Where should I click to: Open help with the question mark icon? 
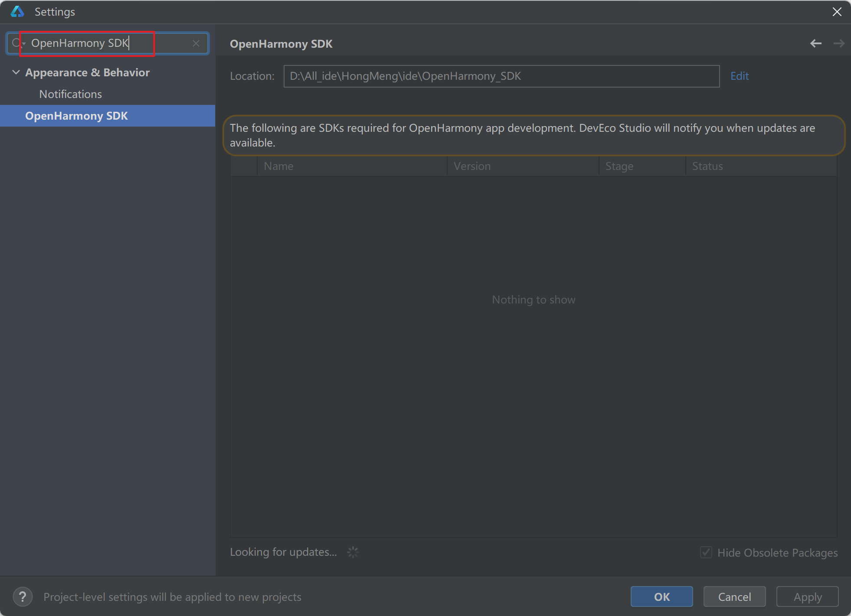point(23,597)
